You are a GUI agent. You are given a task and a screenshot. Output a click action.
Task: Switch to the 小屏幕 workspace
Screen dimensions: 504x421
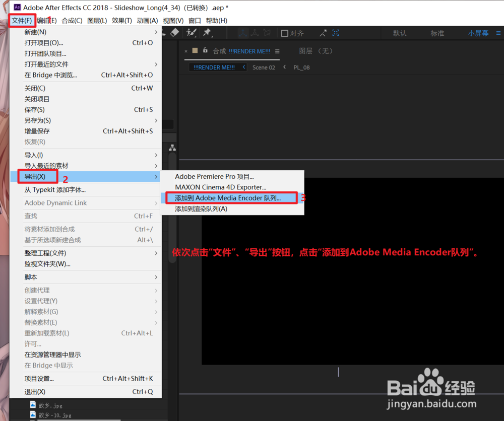pos(478,33)
